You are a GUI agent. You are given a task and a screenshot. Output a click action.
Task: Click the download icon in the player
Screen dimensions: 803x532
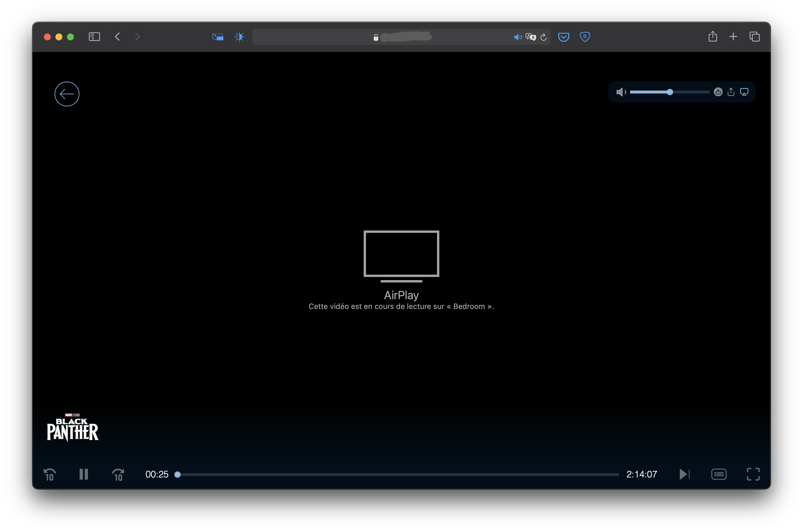pyautogui.click(x=718, y=92)
